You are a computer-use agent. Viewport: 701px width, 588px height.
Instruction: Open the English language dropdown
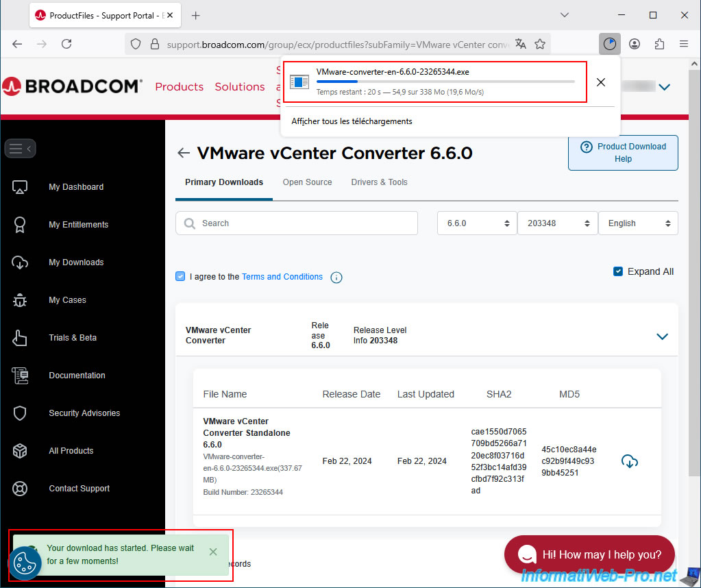637,223
